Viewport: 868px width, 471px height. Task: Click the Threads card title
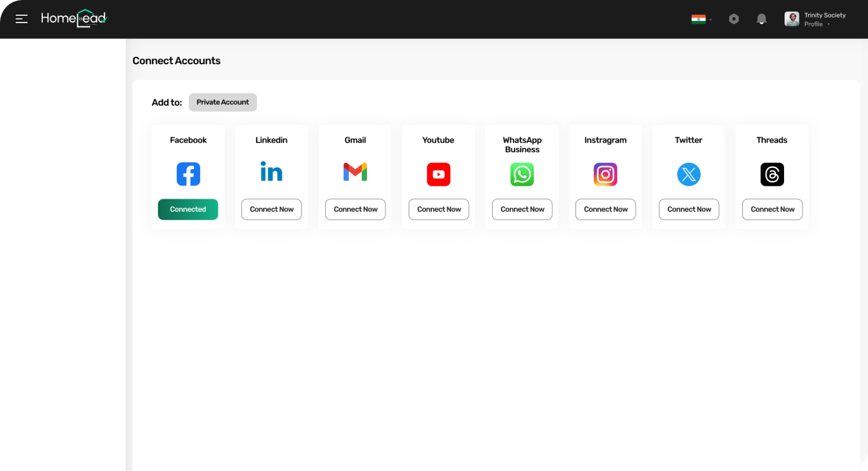point(772,140)
